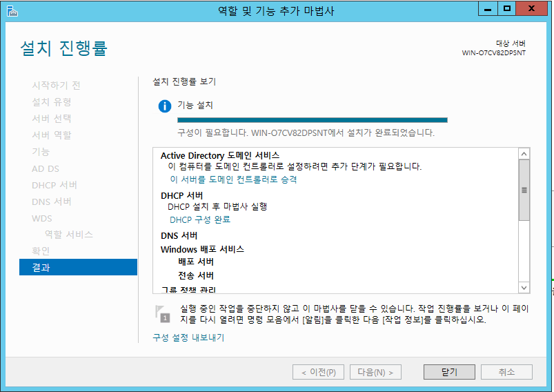
Task: Click the installation progress bar
Action: tap(312, 119)
